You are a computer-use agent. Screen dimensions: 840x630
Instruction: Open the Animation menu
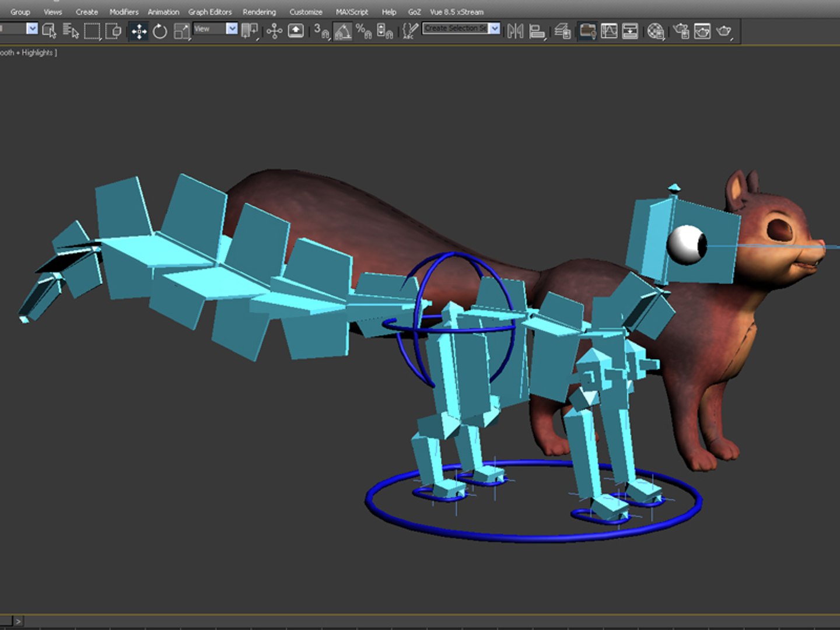tap(163, 12)
